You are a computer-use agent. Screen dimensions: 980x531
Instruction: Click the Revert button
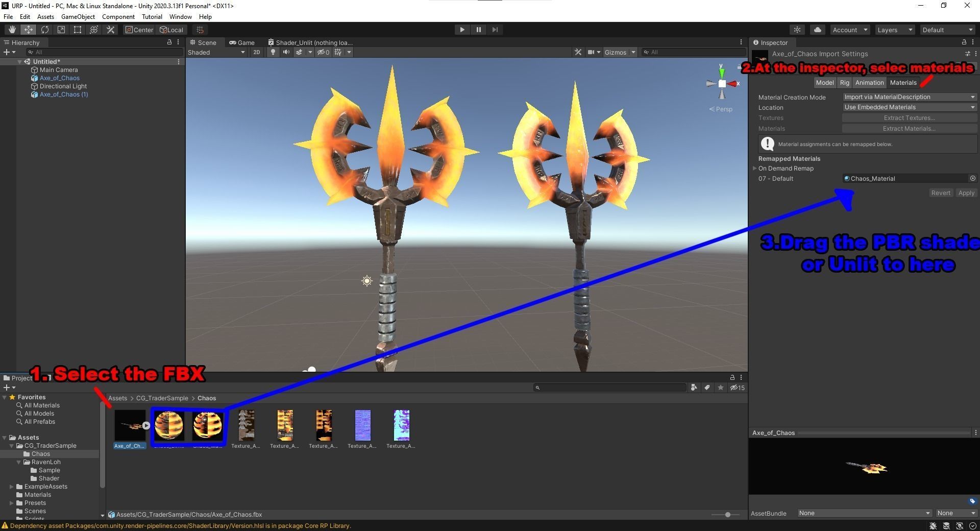pyautogui.click(x=940, y=193)
